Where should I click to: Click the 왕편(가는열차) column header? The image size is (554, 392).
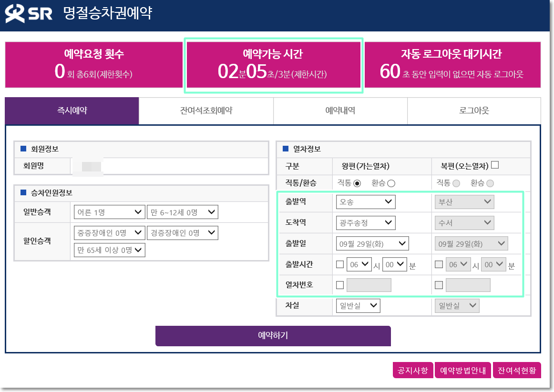click(x=365, y=166)
